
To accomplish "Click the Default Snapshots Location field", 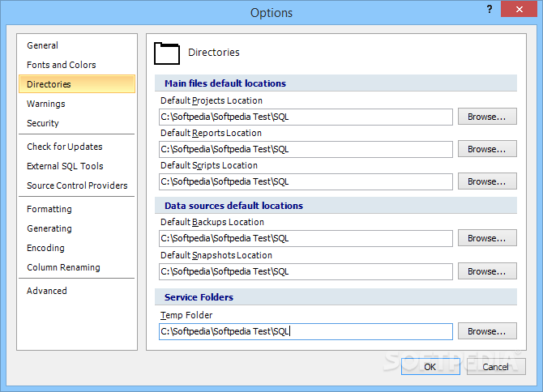I will (x=306, y=271).
